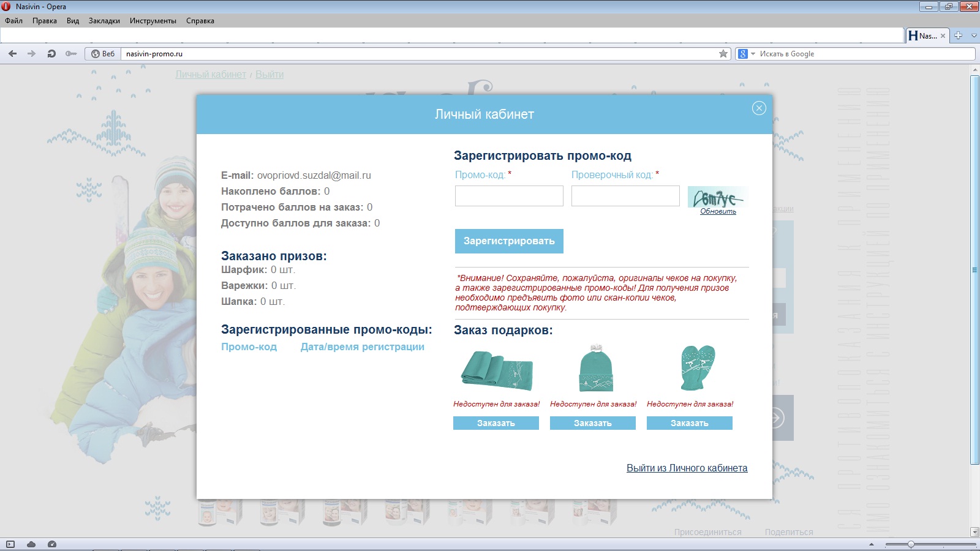Bookmark page with the star icon
The width and height of the screenshot is (980, 551).
pyautogui.click(x=723, y=54)
